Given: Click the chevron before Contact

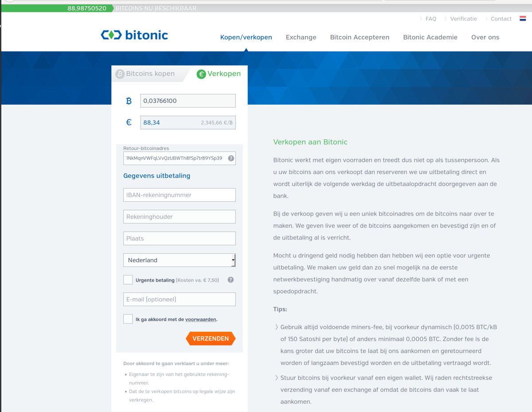Looking at the screenshot, I should click(485, 19).
